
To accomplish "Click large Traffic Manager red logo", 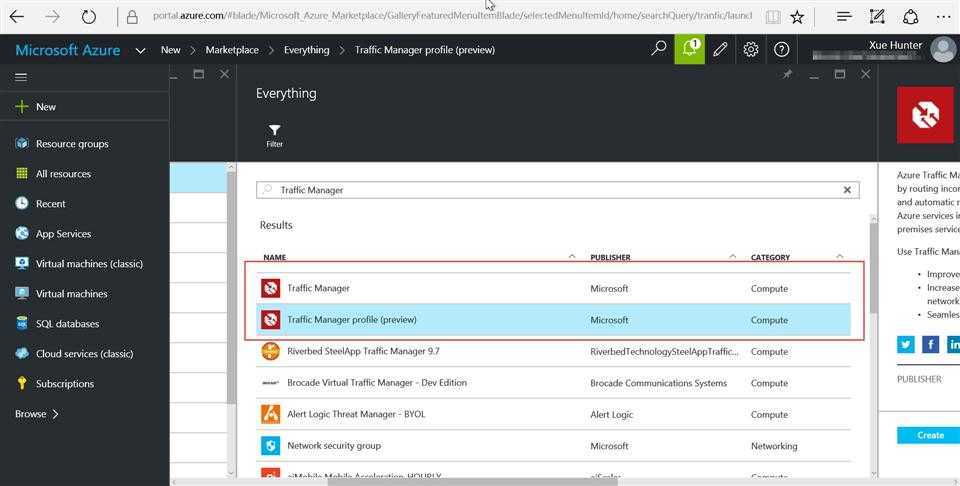I will coord(925,114).
